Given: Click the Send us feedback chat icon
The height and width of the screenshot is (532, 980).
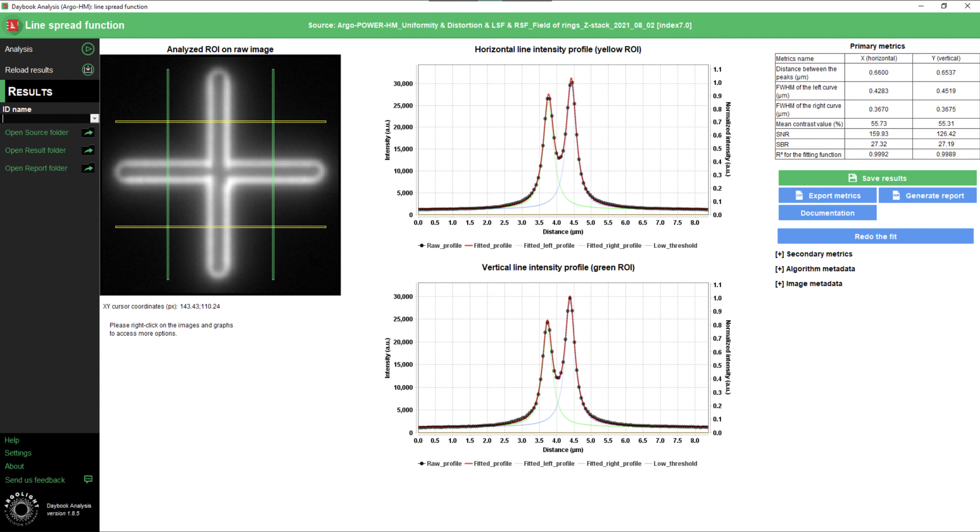Looking at the screenshot, I should 88,480.
